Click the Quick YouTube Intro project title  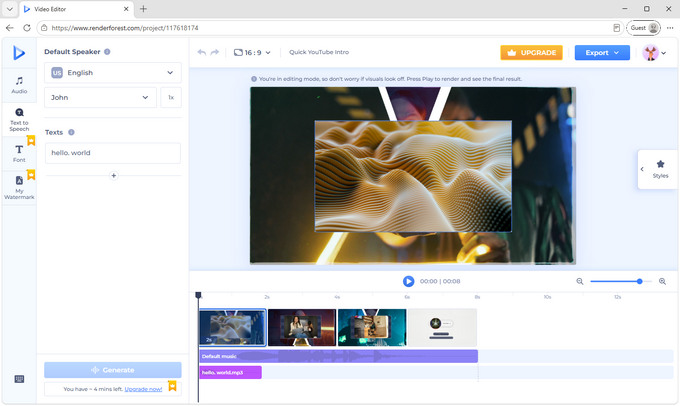click(319, 52)
